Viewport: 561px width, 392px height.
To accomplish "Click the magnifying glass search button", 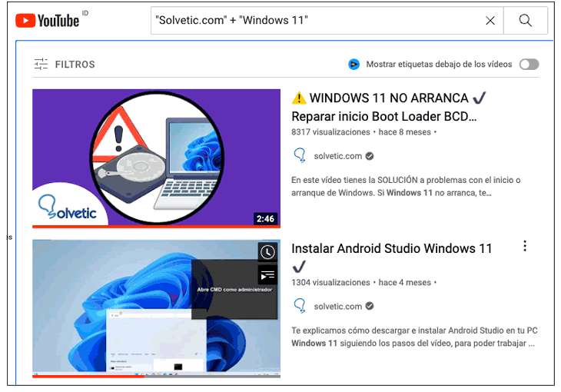I will tap(525, 21).
